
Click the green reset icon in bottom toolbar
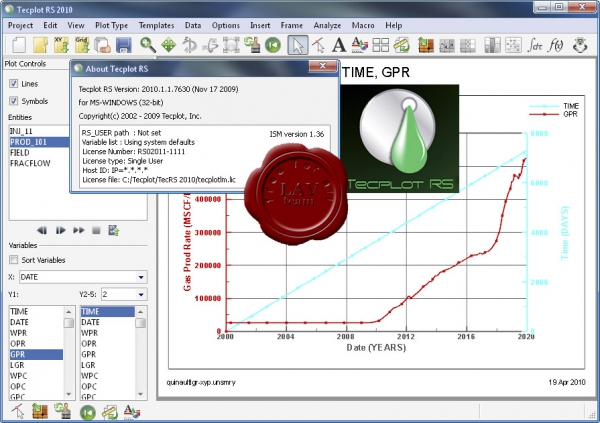[88, 412]
